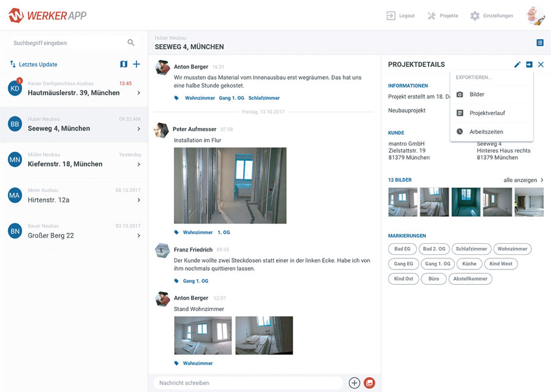Click Wohnzimmer tag under Stand Wohnzimmer photos
The image size is (551, 392).
198,363
